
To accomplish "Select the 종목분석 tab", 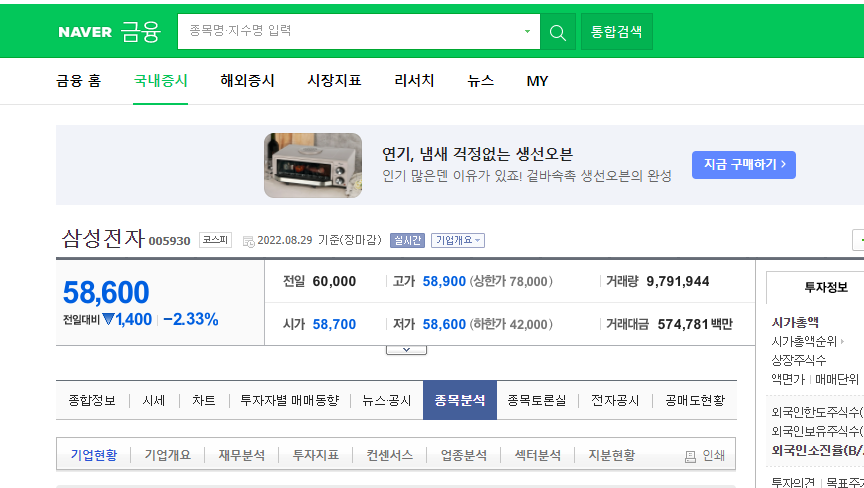I will pos(460,400).
